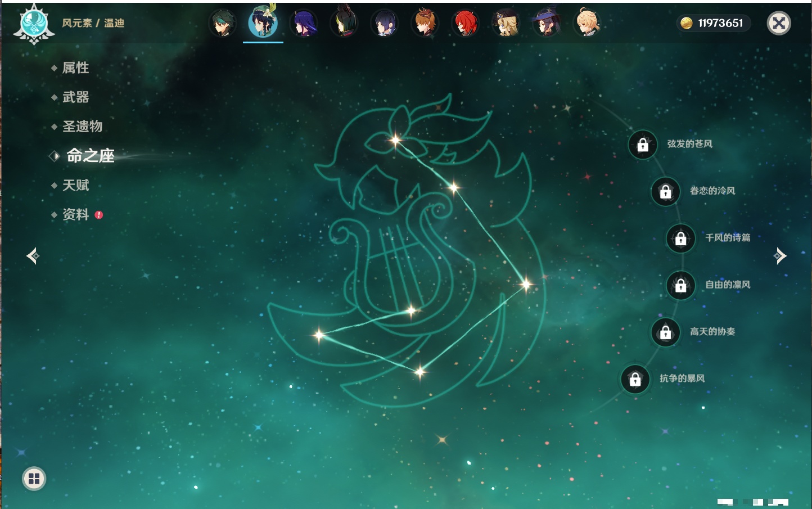Click the lock icon for 弦发的苍风

click(x=643, y=145)
